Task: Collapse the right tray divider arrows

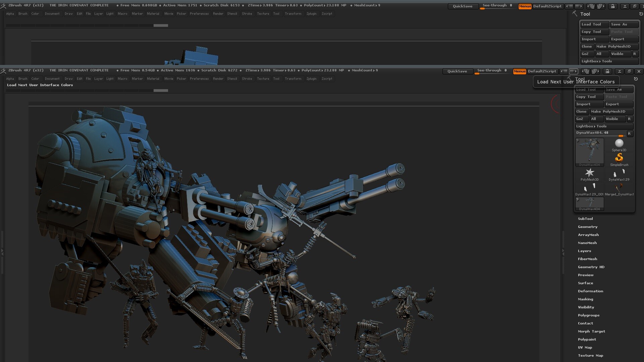Action: 563,252
